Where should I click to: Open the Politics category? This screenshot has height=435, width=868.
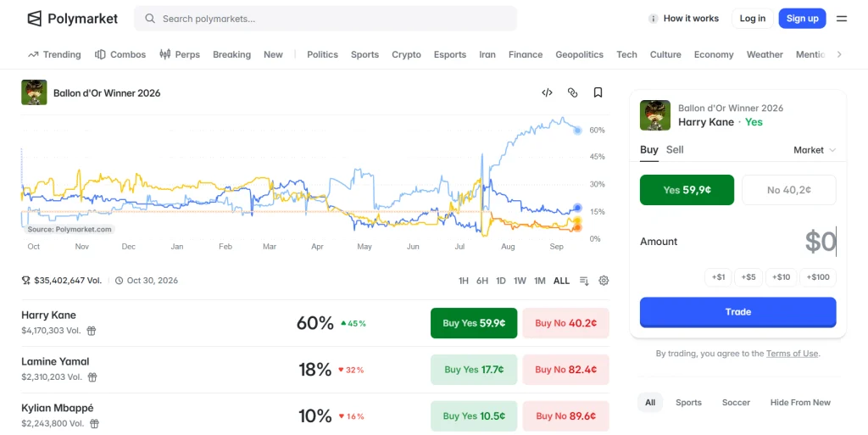tap(322, 54)
